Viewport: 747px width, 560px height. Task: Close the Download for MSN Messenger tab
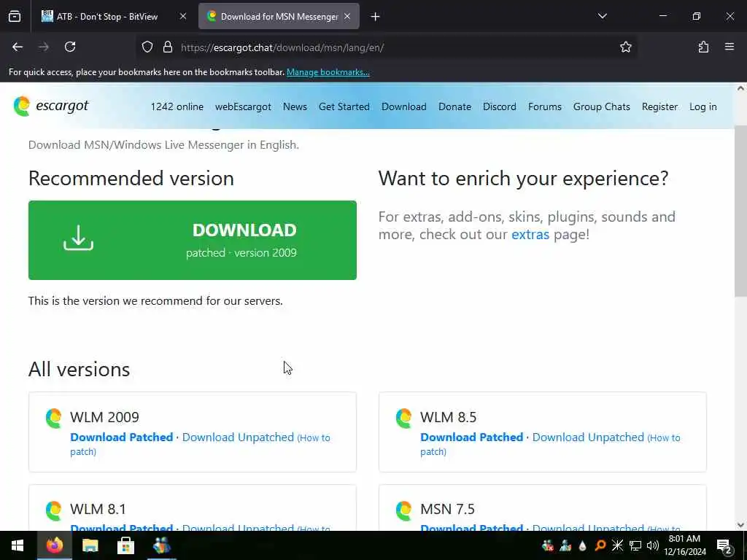click(x=347, y=17)
